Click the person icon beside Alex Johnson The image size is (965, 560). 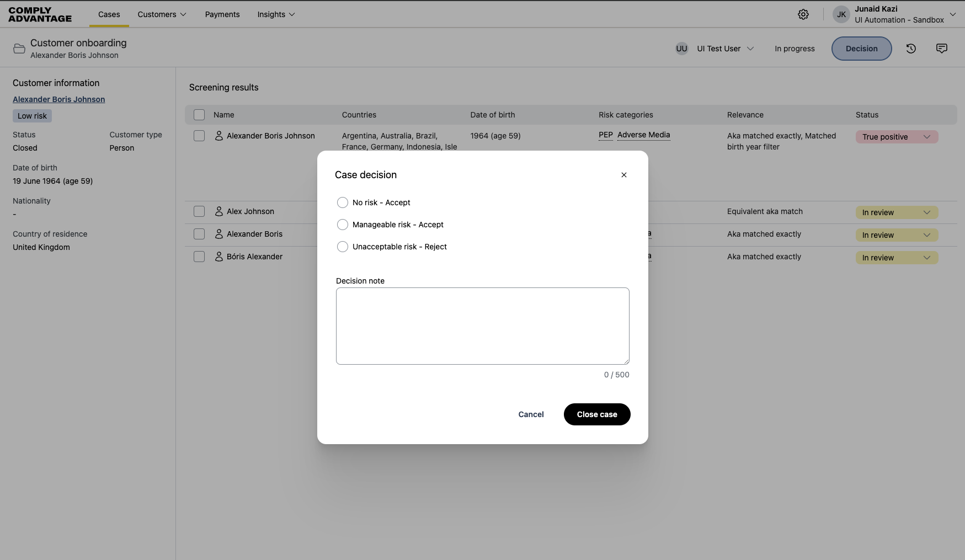218,211
